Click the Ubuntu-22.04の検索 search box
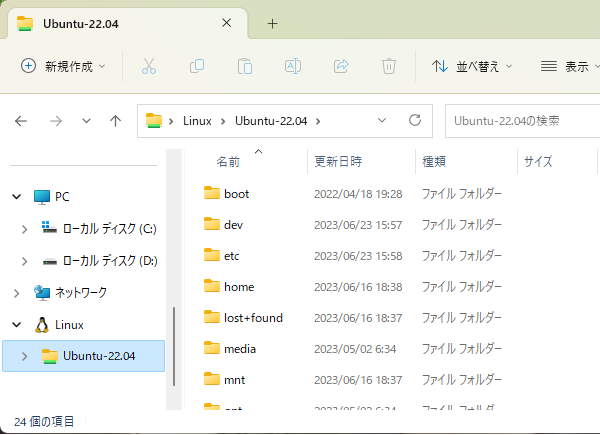Screen dimensions: 600x435 pyautogui.click(x=522, y=121)
